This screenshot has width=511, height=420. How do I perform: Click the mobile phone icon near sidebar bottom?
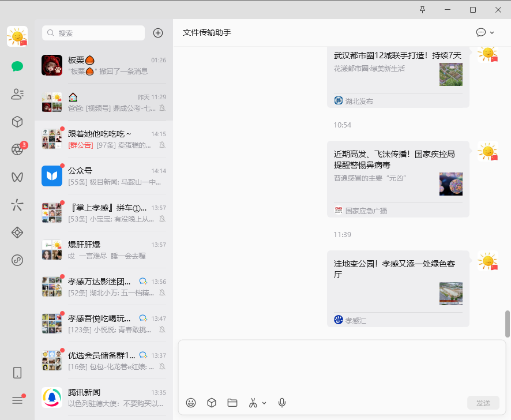pyautogui.click(x=17, y=373)
